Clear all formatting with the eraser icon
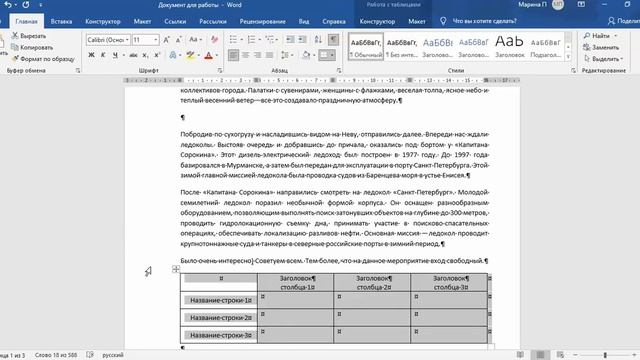Screen dimensions: 640x360 (x=214, y=40)
